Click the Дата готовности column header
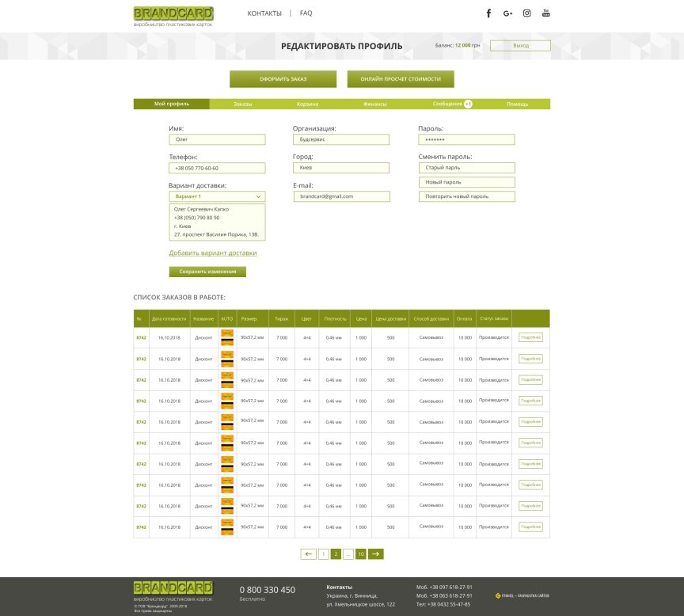 point(169,319)
